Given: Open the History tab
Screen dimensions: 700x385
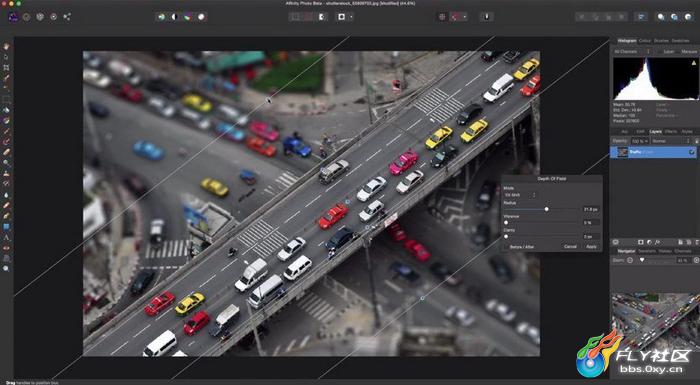Looking at the screenshot, I should 665,251.
